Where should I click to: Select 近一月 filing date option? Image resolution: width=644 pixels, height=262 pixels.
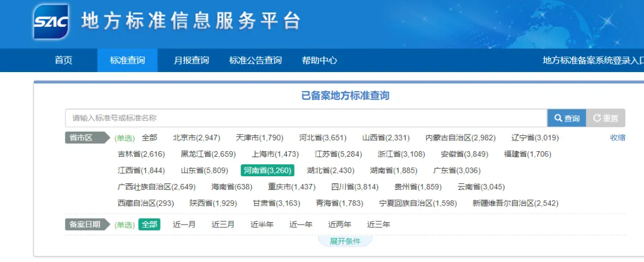point(184,224)
